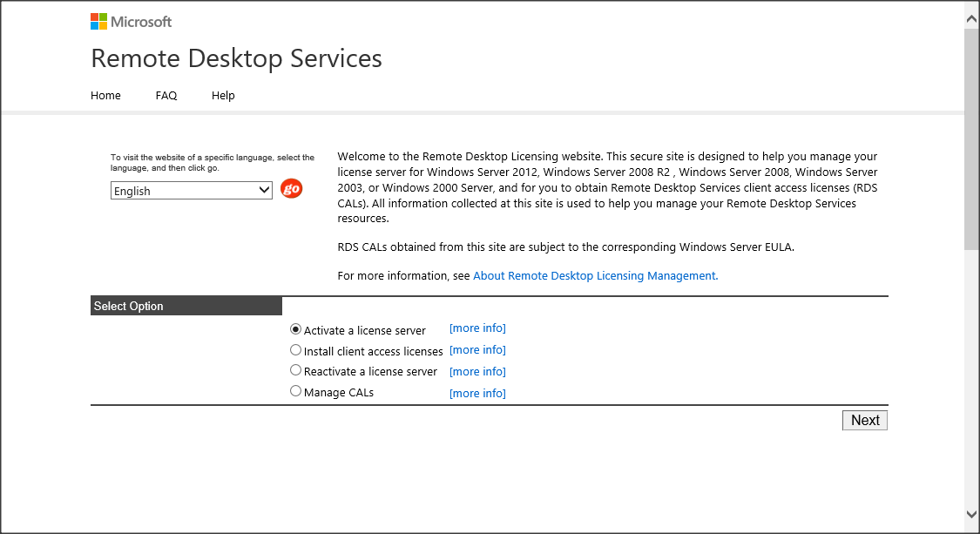
Task: Open more info for Manage CALs
Action: [x=477, y=394]
